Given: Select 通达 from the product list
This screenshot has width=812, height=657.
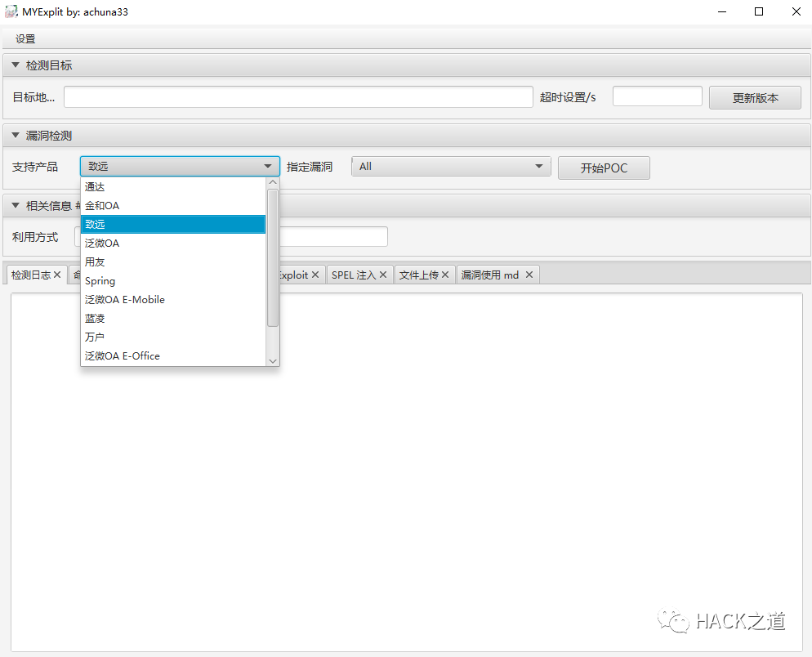Looking at the screenshot, I should click(x=173, y=186).
